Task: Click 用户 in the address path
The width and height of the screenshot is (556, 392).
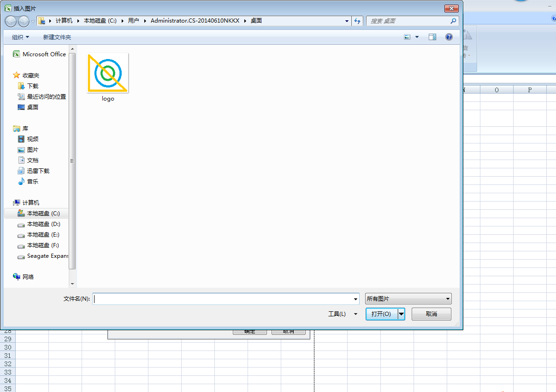Action: pyautogui.click(x=134, y=21)
